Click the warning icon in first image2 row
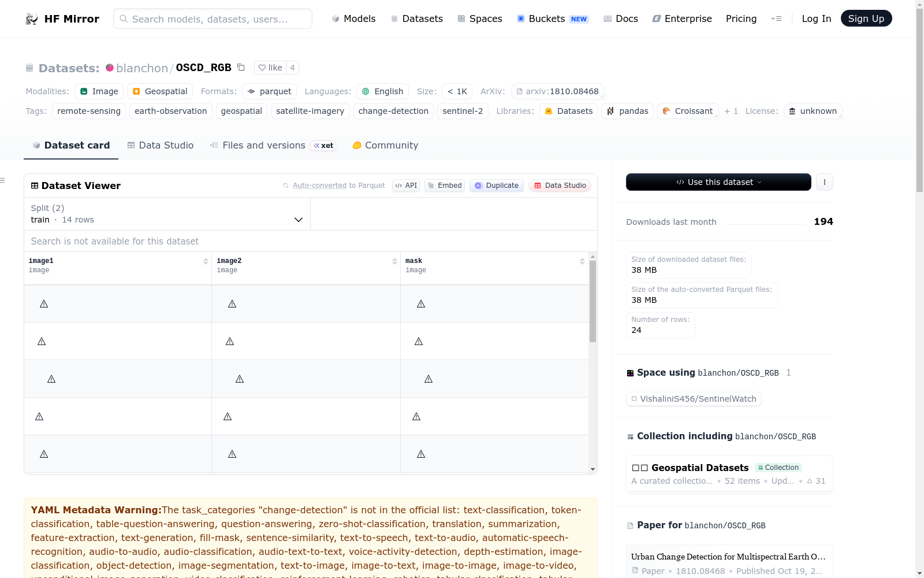This screenshot has height=578, width=924. [x=232, y=304]
